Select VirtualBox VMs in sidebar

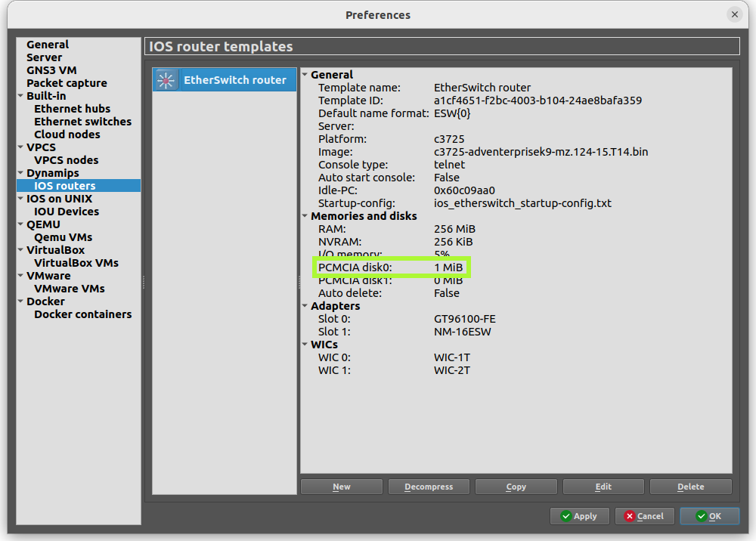point(76,263)
